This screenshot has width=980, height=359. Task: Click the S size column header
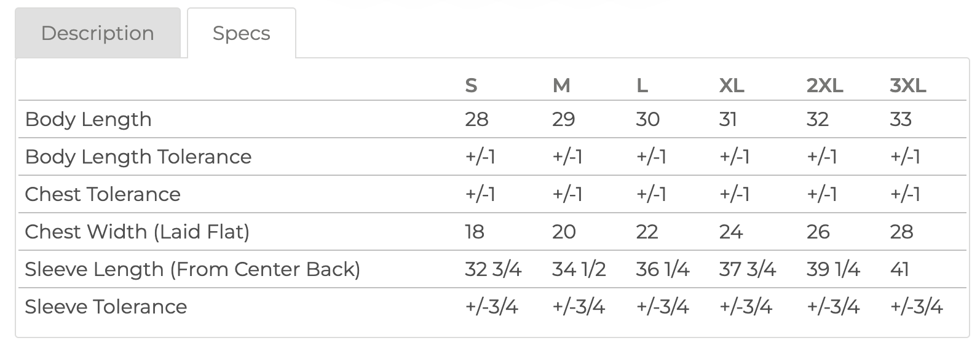point(471,85)
